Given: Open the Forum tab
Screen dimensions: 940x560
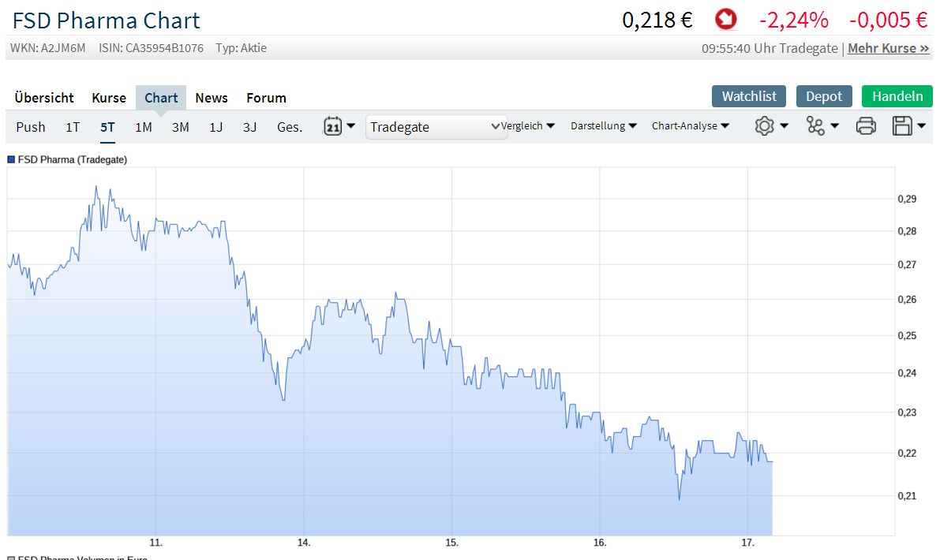Looking at the screenshot, I should [x=266, y=97].
